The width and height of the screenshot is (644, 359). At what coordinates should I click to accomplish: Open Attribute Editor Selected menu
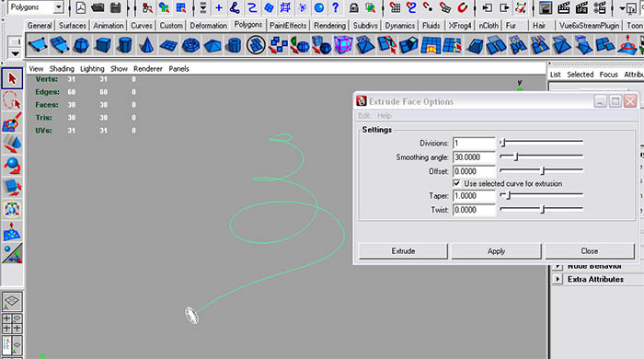580,75
